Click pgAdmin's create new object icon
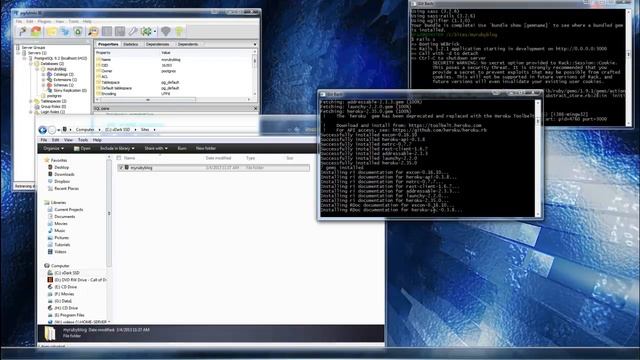 pos(64,31)
